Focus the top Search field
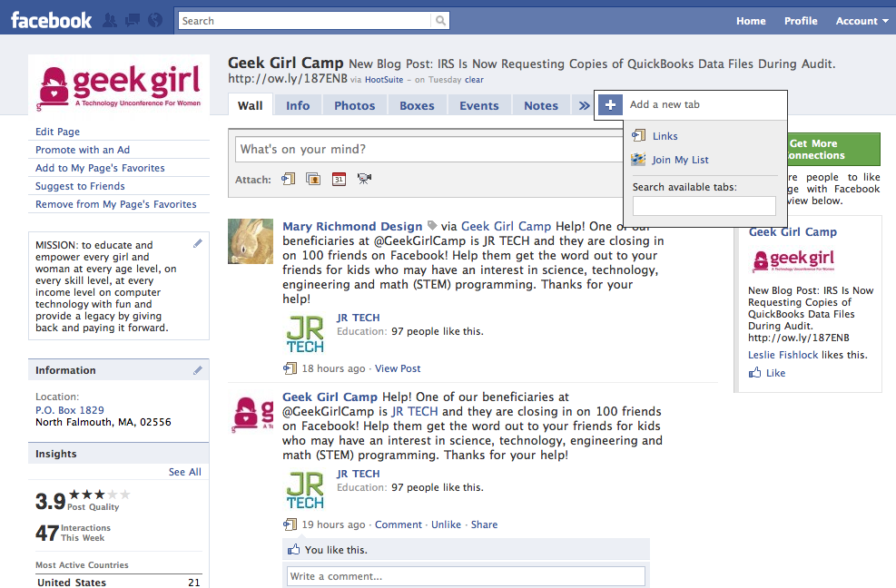The height and width of the screenshot is (588, 896). click(x=305, y=21)
